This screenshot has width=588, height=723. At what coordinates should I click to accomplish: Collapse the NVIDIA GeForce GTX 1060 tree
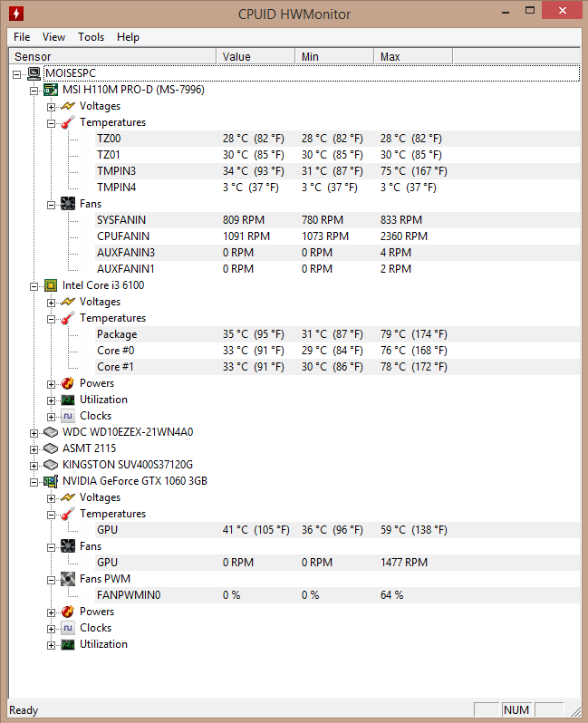pos(34,482)
